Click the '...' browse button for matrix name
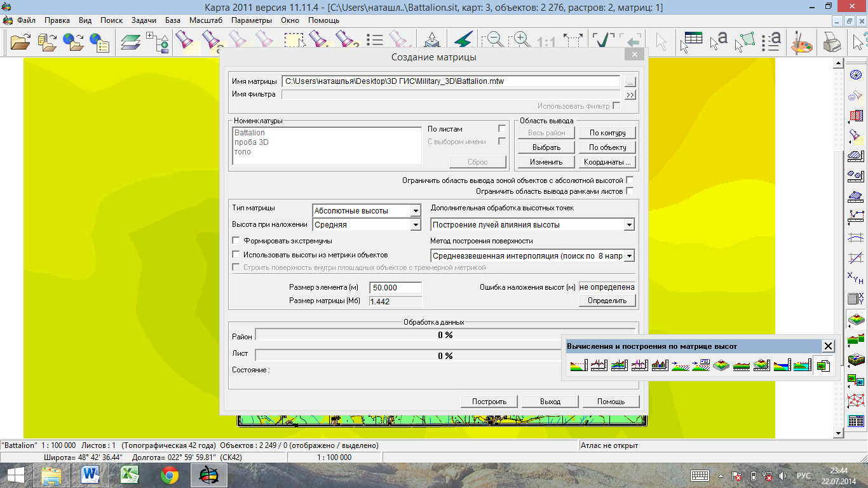The width and height of the screenshot is (868, 488). 629,81
